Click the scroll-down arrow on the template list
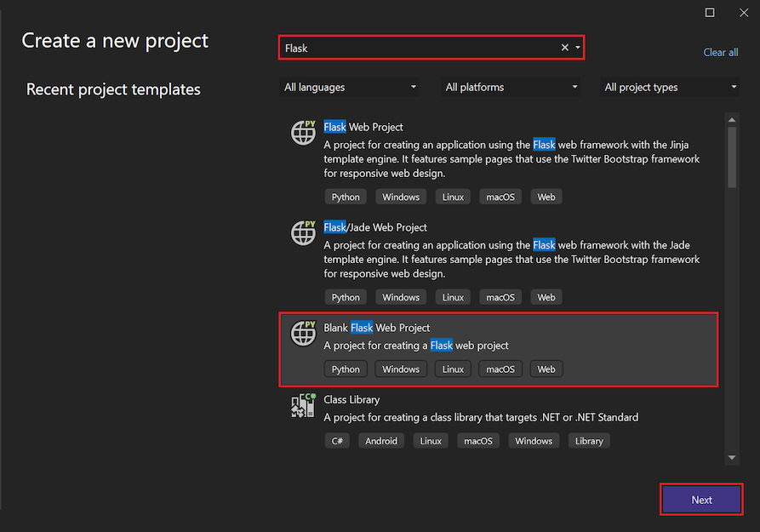This screenshot has width=760, height=532. coord(731,457)
